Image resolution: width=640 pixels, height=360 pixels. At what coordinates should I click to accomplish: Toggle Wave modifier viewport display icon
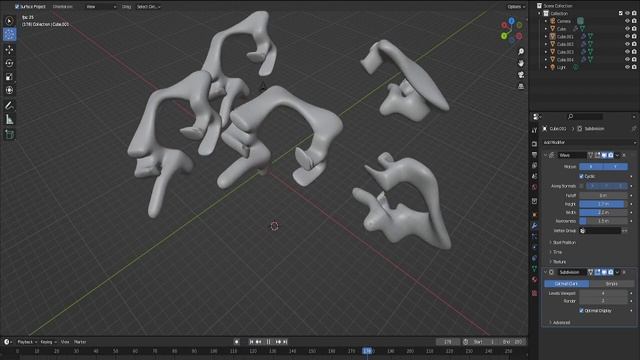click(604, 156)
